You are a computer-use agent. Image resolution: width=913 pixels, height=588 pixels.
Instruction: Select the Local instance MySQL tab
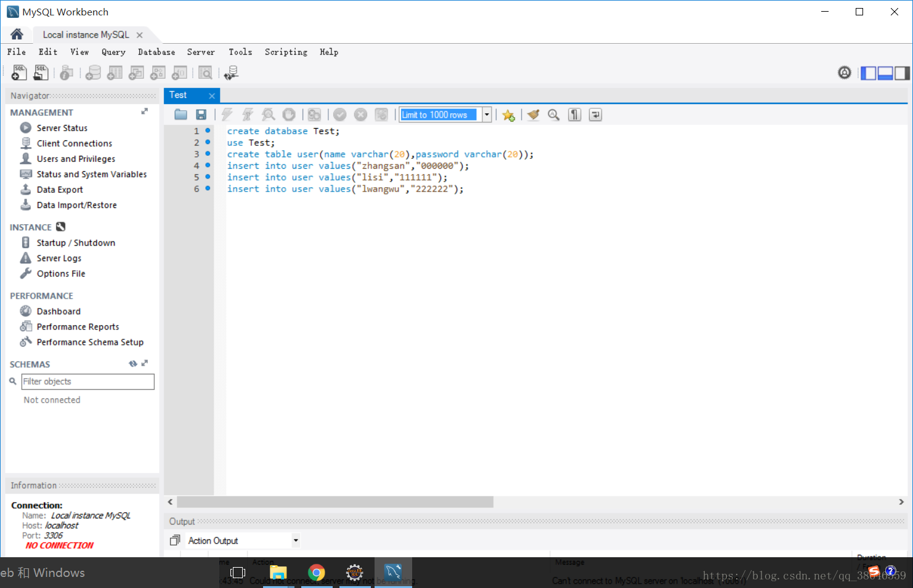[86, 35]
